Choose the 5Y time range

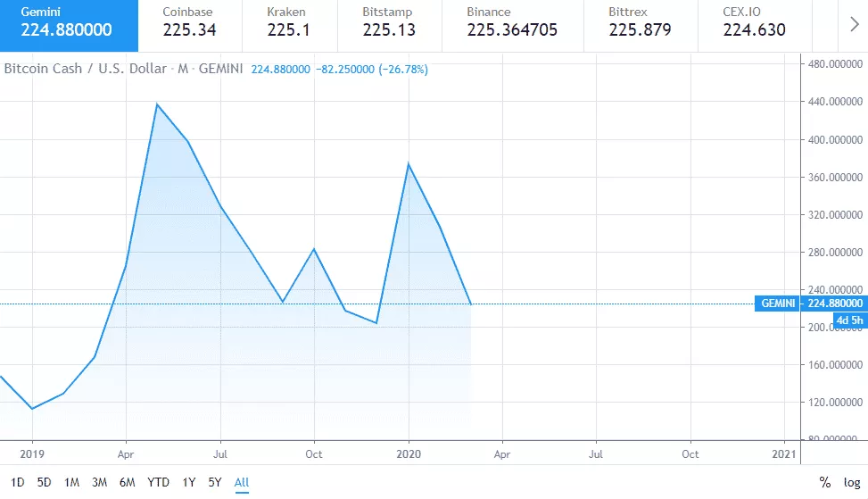coord(215,483)
